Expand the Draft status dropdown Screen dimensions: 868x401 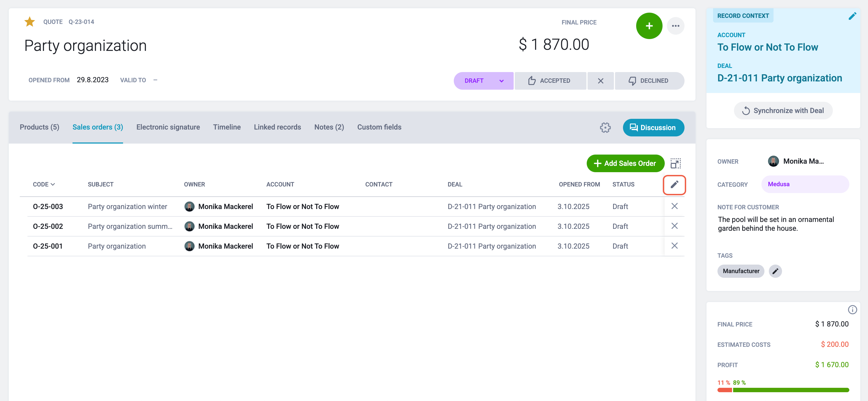[x=483, y=81]
